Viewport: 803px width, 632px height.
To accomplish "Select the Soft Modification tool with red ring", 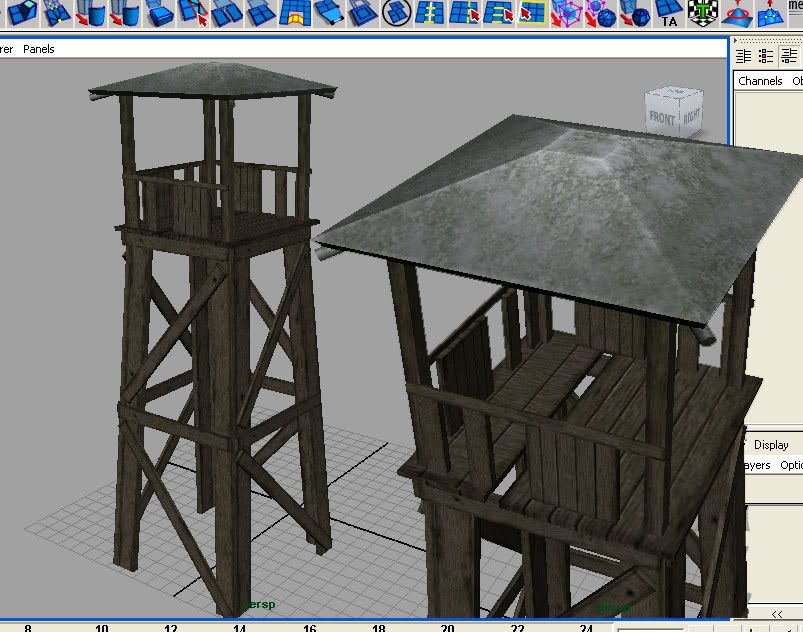I will (x=736, y=13).
